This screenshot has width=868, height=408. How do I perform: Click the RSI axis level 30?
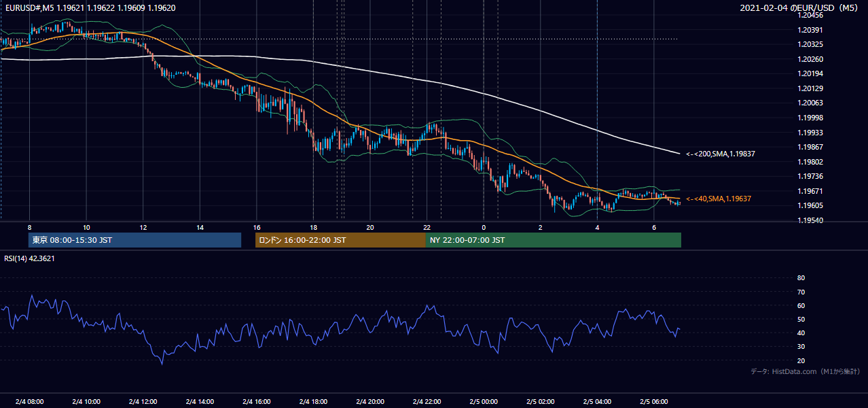coord(801,347)
